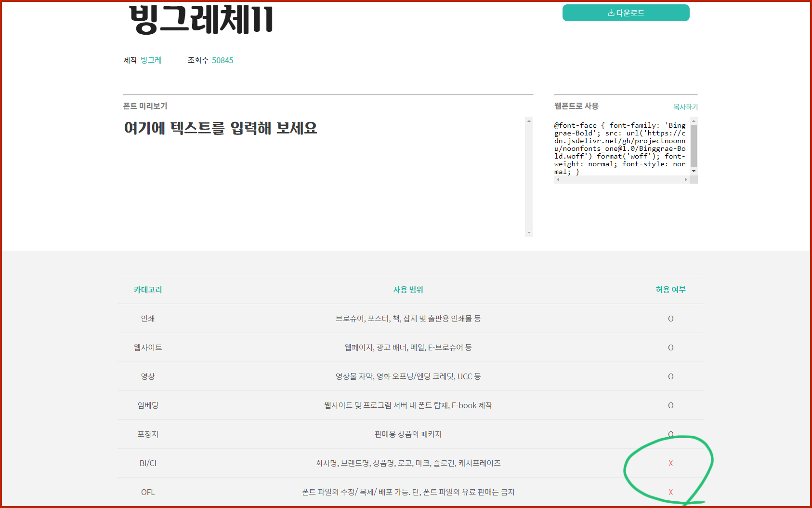812x508 pixels.
Task: Click the 폰트 파일의 수정 OFL description
Action: point(408,492)
